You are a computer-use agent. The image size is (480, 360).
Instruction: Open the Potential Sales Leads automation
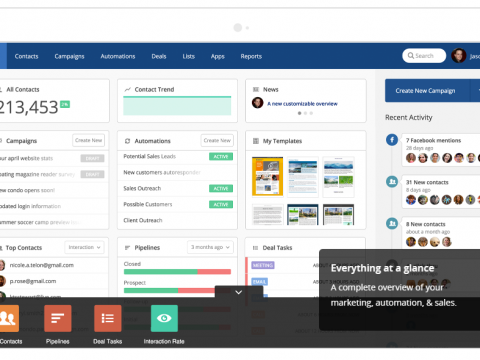(x=150, y=156)
